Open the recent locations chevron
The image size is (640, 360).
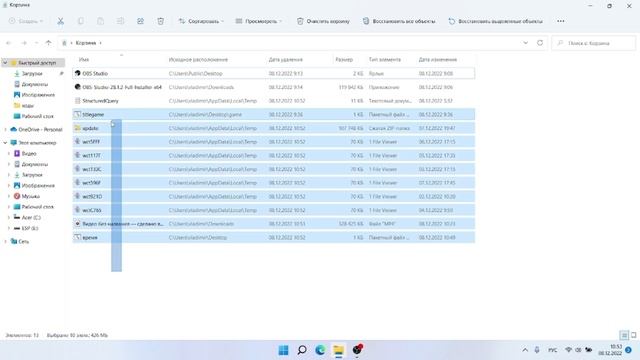click(36, 43)
